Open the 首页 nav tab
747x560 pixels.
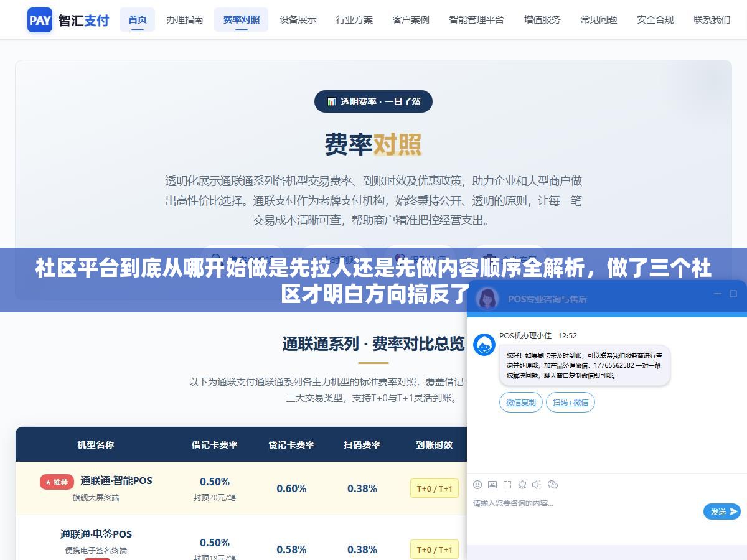[x=138, y=19]
